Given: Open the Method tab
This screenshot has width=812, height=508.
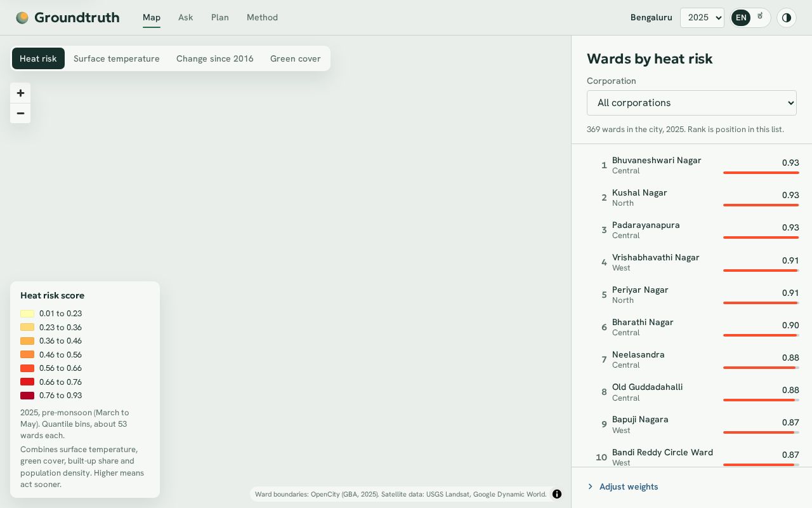Looking at the screenshot, I should (x=263, y=18).
